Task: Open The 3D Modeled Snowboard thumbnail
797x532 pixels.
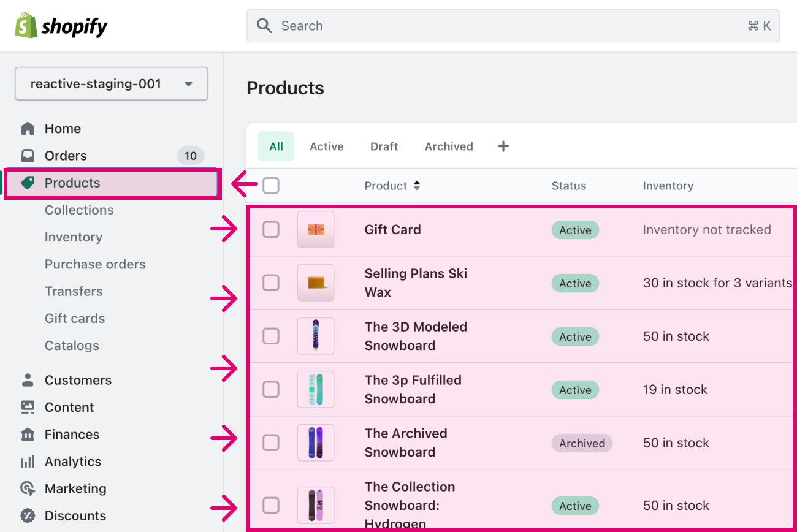Action: [316, 336]
